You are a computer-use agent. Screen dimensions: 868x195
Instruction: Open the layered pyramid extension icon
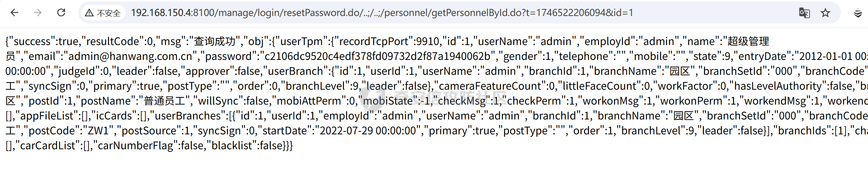858,13
